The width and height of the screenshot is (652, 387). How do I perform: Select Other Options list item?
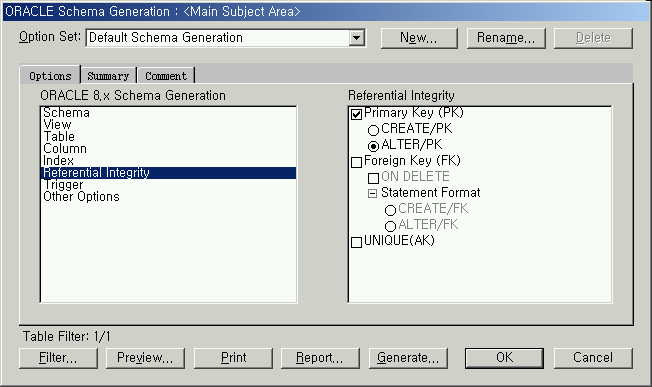coord(168,197)
